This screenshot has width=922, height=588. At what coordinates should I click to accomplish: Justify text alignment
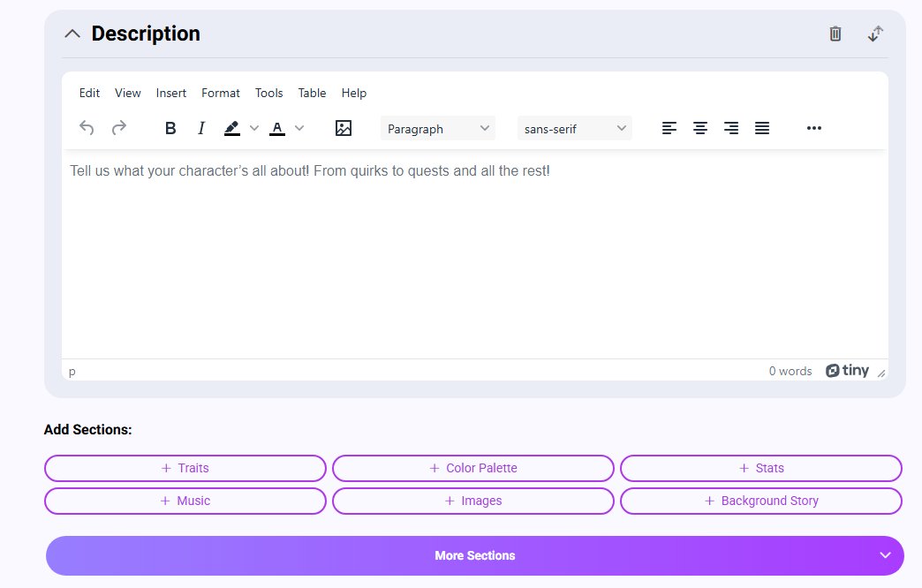pyautogui.click(x=762, y=128)
